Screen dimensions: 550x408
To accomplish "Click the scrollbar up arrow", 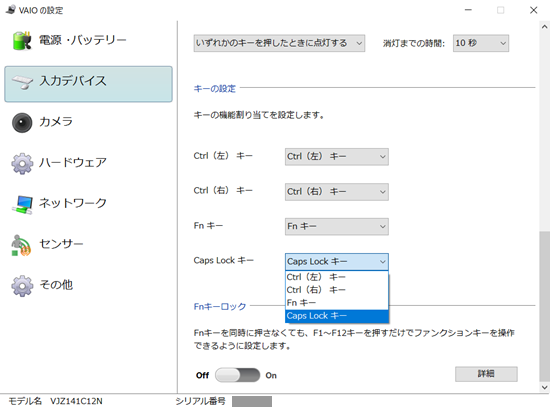I will coord(544,27).
